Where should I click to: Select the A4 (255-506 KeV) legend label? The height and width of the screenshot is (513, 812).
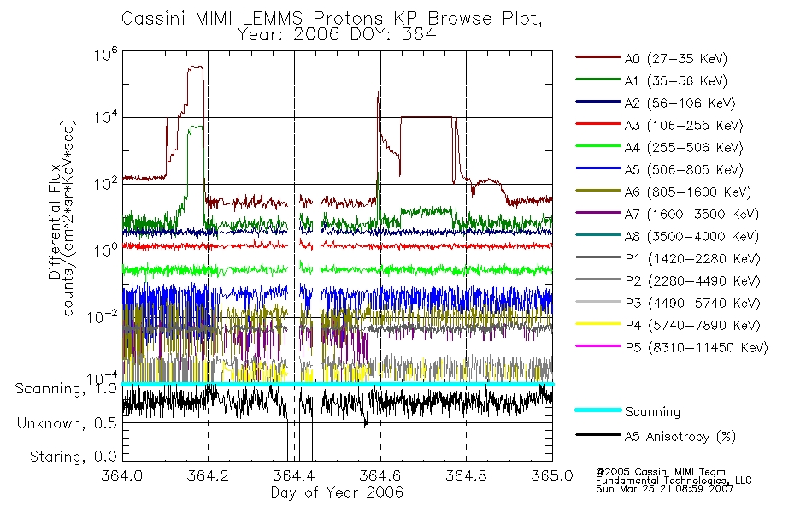(684, 148)
